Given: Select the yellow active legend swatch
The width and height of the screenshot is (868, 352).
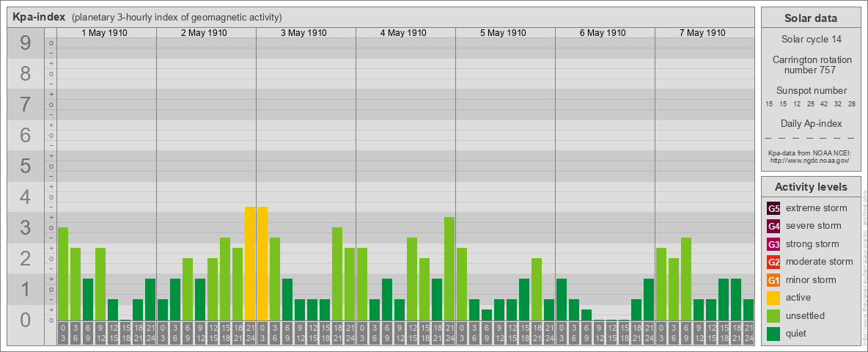Looking at the screenshot, I should 773,298.
